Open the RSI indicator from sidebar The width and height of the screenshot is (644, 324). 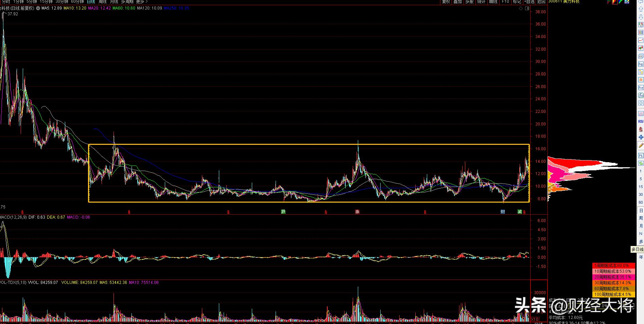[641, 121]
